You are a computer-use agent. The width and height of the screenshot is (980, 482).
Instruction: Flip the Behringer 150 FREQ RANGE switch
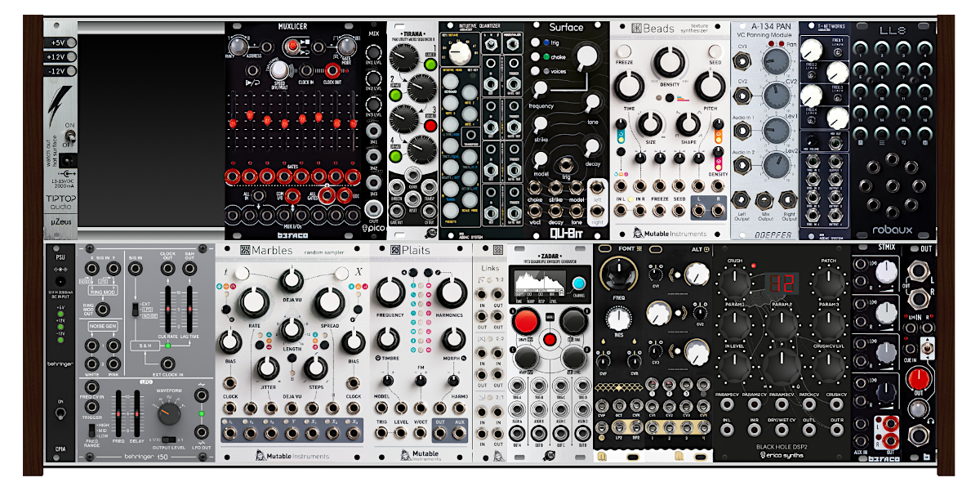click(92, 431)
